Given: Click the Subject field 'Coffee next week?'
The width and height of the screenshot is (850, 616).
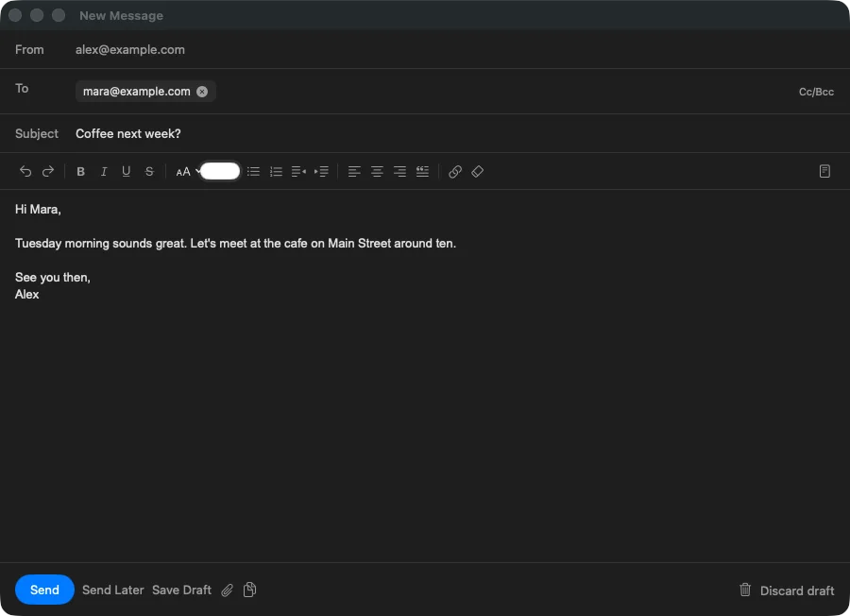Looking at the screenshot, I should 127,133.
